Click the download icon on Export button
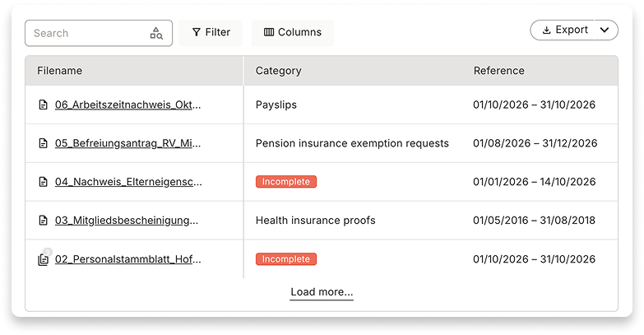The width and height of the screenshot is (644, 335). point(546,30)
